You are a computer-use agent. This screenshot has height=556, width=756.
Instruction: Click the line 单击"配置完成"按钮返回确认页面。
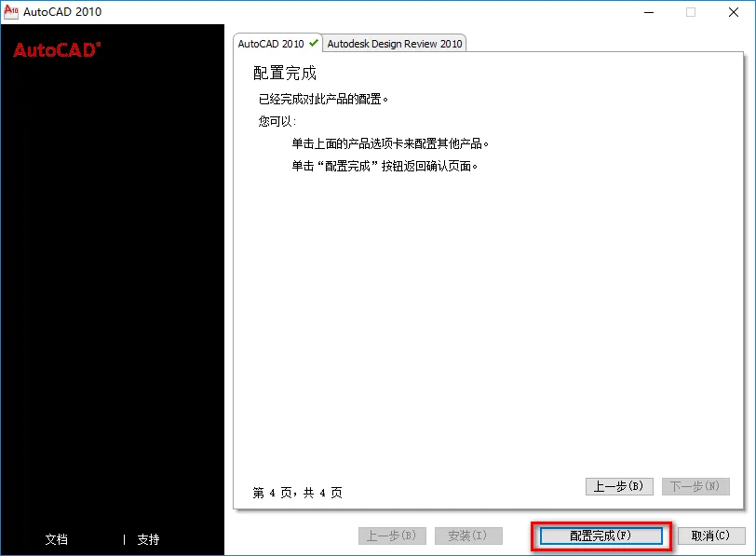point(385,167)
